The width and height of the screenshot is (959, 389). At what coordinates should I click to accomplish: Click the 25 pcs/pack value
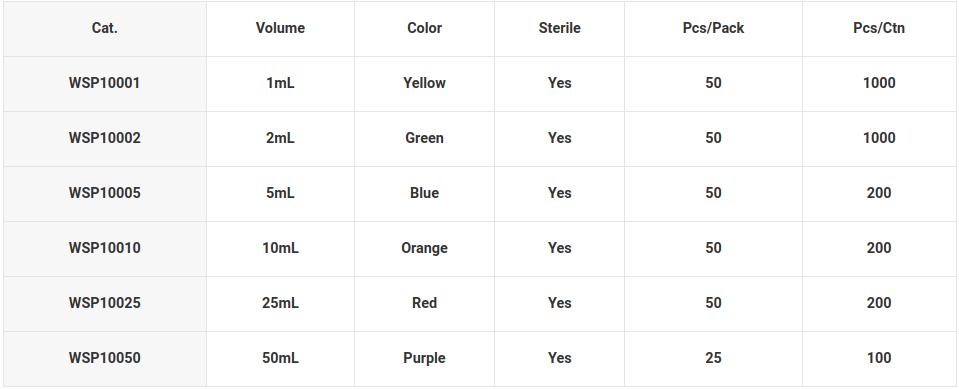(x=713, y=358)
